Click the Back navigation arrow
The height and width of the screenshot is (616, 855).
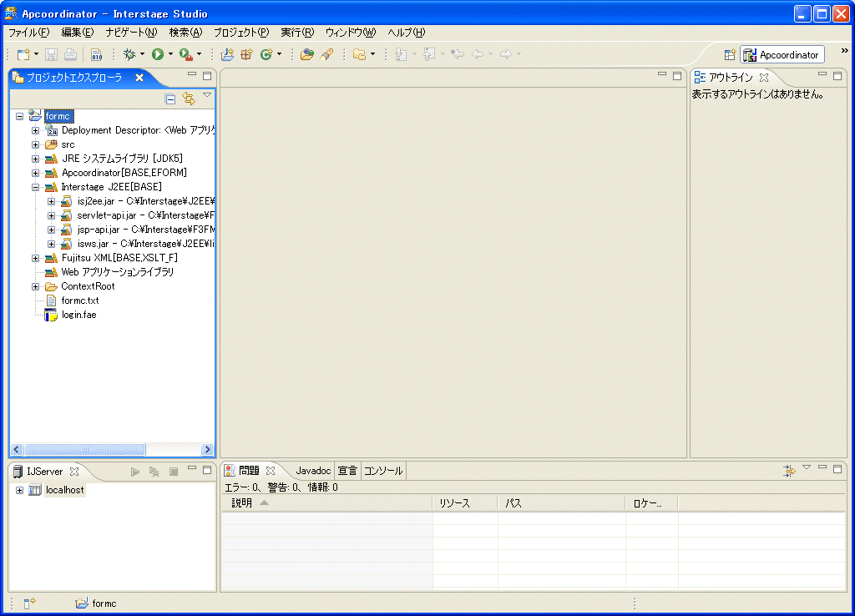tap(477, 54)
